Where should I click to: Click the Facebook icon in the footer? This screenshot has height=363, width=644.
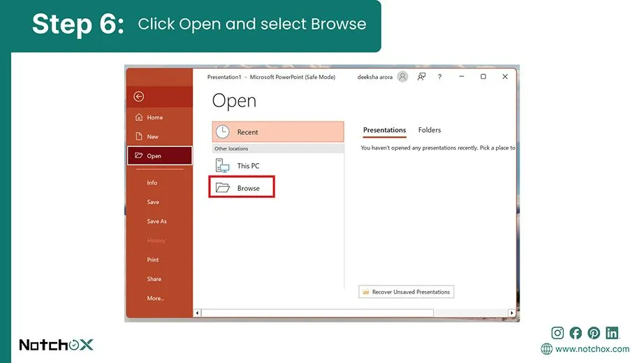coord(576,333)
